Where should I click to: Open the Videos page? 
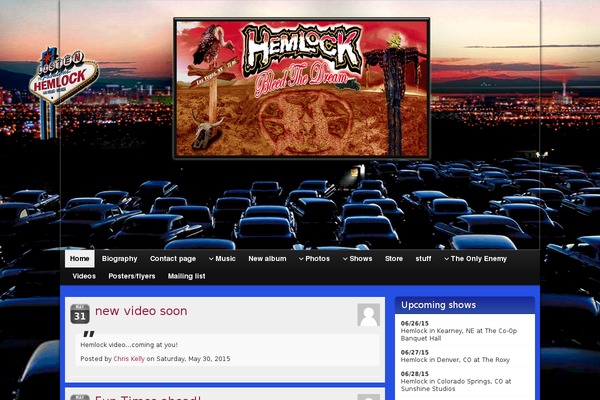(x=84, y=276)
